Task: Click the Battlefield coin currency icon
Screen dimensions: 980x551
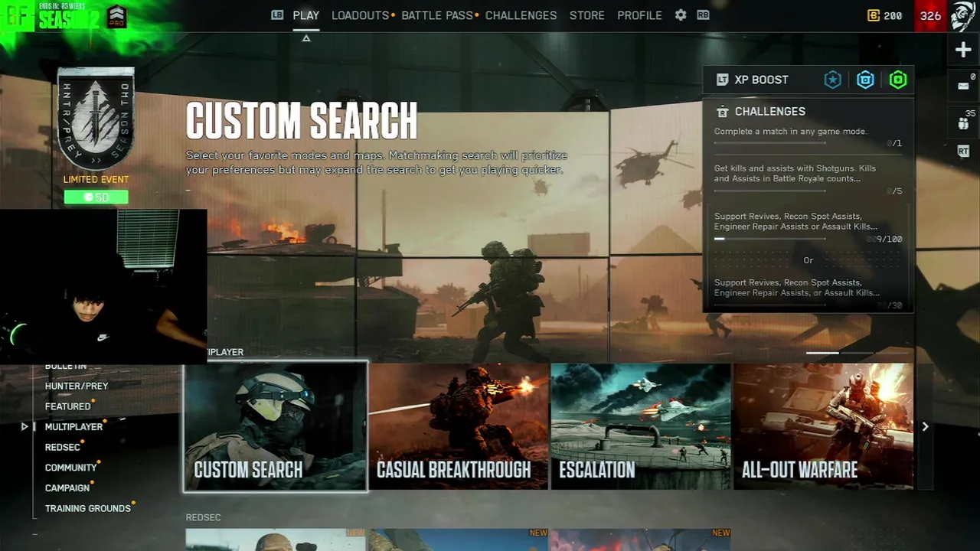Action: 873,16
